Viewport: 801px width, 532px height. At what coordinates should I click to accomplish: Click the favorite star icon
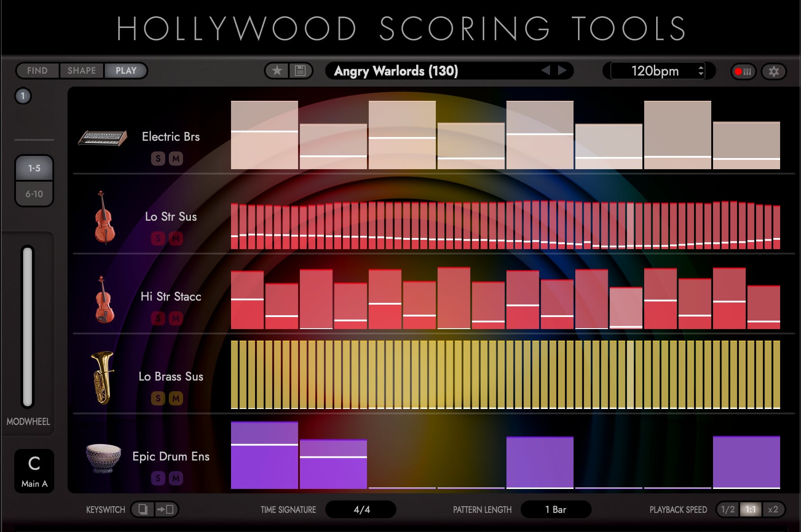(x=277, y=71)
